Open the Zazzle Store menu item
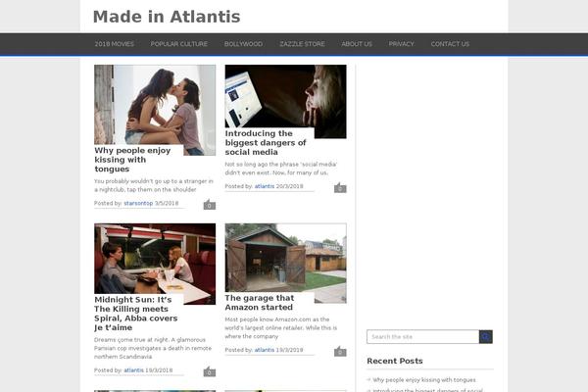 [x=302, y=44]
